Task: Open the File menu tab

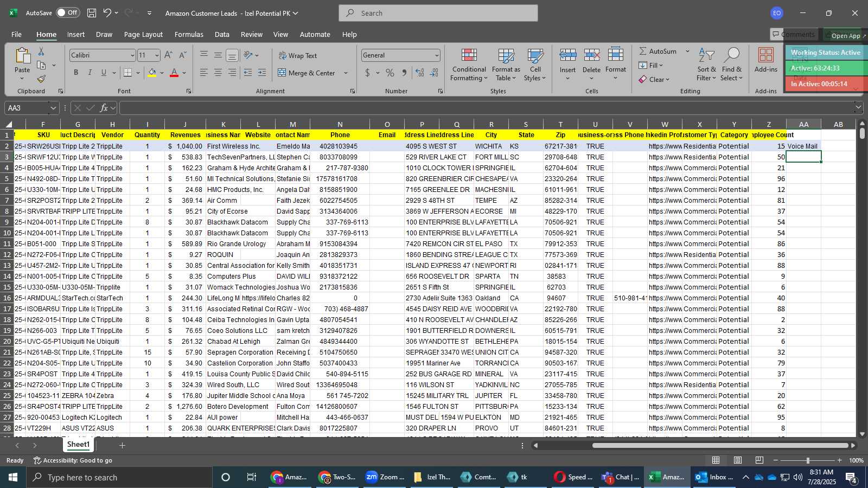Action: [17, 34]
